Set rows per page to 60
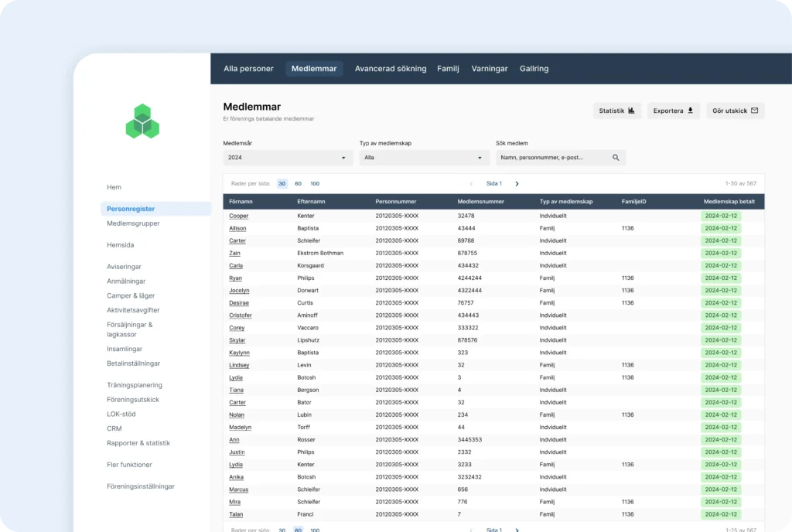This screenshot has width=792, height=532. [x=298, y=184]
